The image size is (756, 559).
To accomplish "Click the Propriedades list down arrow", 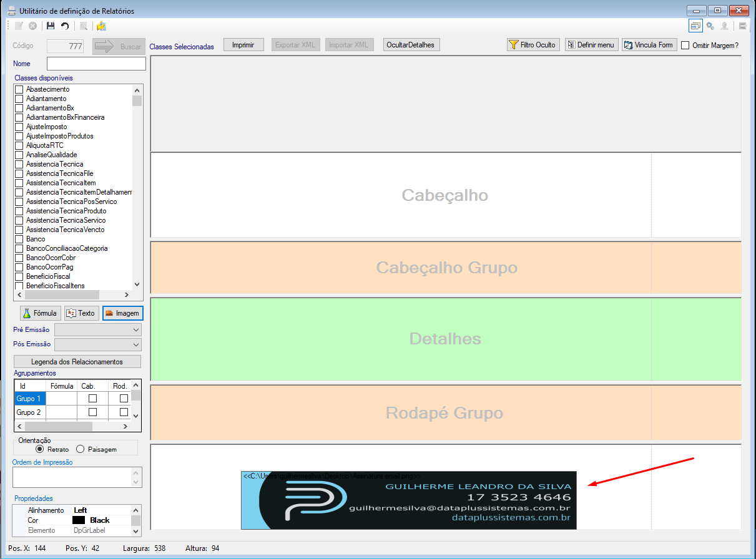I will [136, 530].
